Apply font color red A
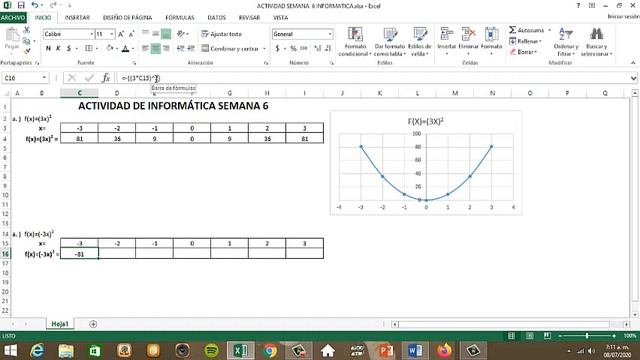Image resolution: width=640 pixels, height=360 pixels. pos(126,49)
